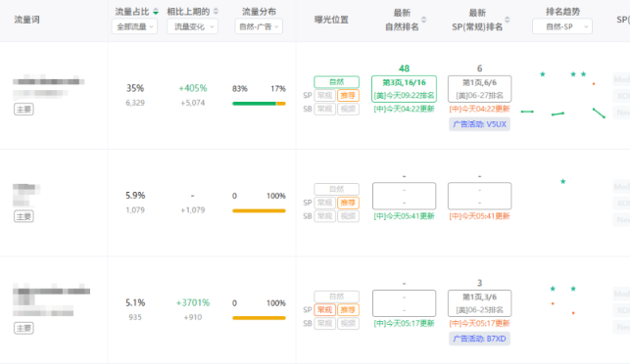The width and height of the screenshot is (630, 364).
Task: Click green [中]今天05:41更新 text
Action: point(404,216)
